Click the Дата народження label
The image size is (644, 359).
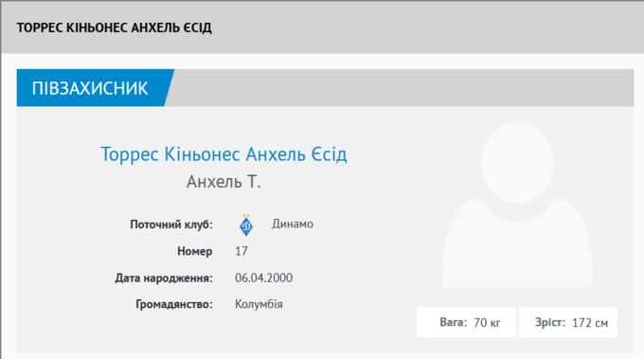[x=164, y=278]
